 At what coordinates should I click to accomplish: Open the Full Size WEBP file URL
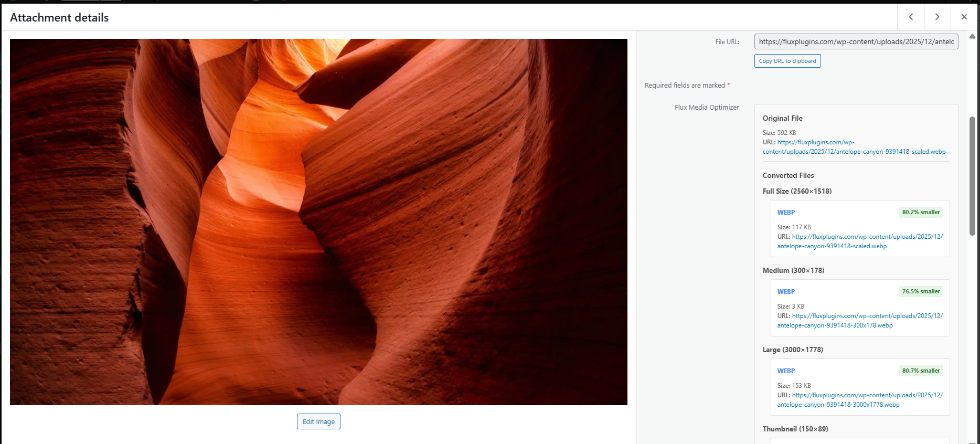(860, 241)
